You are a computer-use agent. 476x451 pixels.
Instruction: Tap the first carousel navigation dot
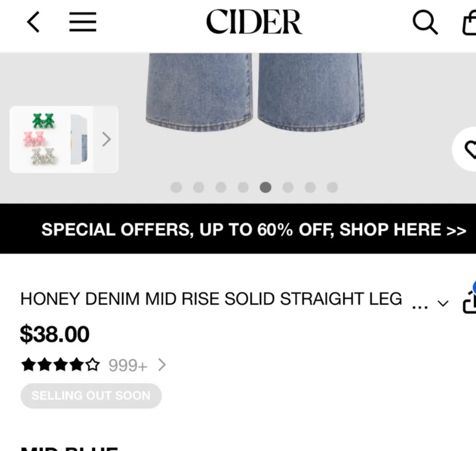[x=176, y=187]
